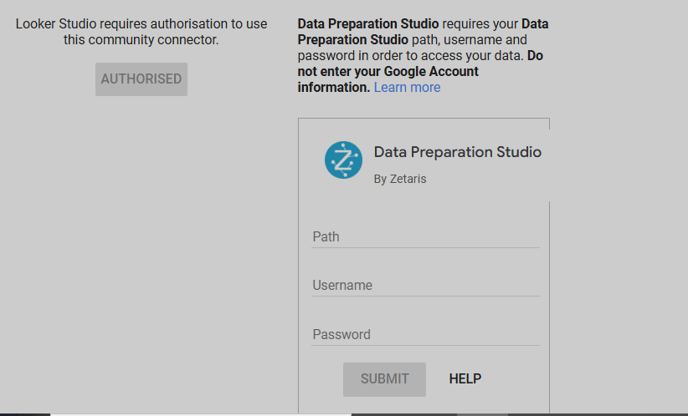Click the AUTHORISED button
Screen dimensions: 688x416
141,79
